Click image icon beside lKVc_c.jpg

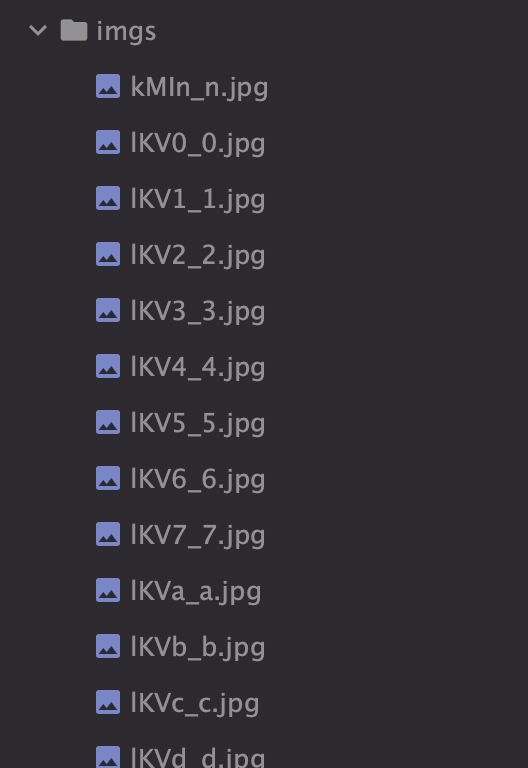[108, 702]
